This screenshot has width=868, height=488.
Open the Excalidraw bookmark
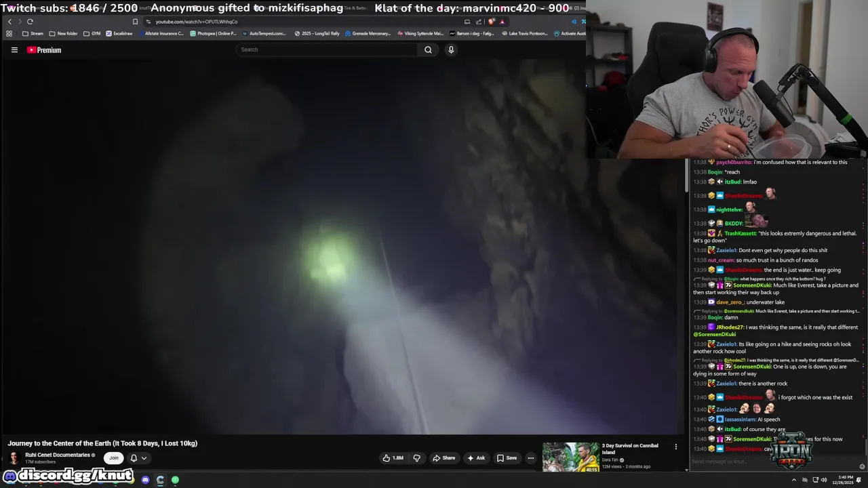click(119, 33)
